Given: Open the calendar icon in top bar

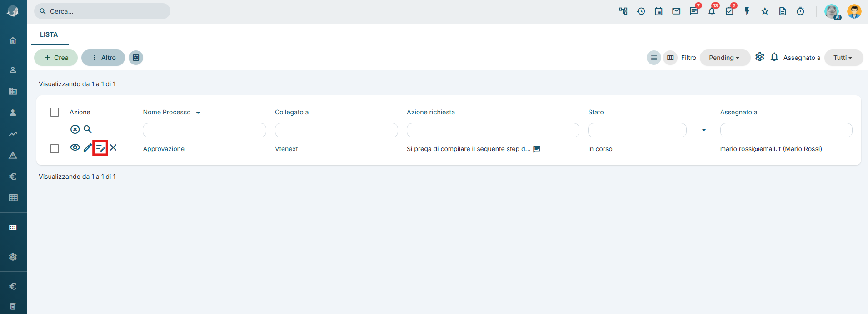Looking at the screenshot, I should [658, 11].
